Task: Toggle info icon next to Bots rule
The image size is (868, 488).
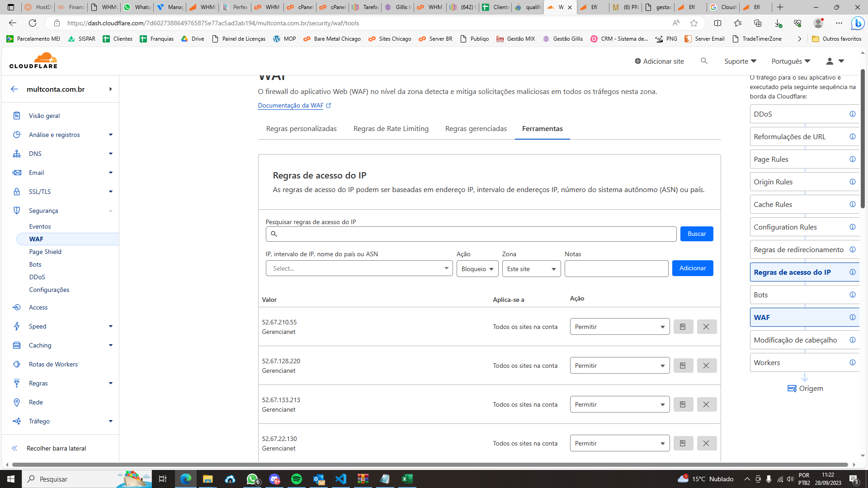Action: click(854, 294)
